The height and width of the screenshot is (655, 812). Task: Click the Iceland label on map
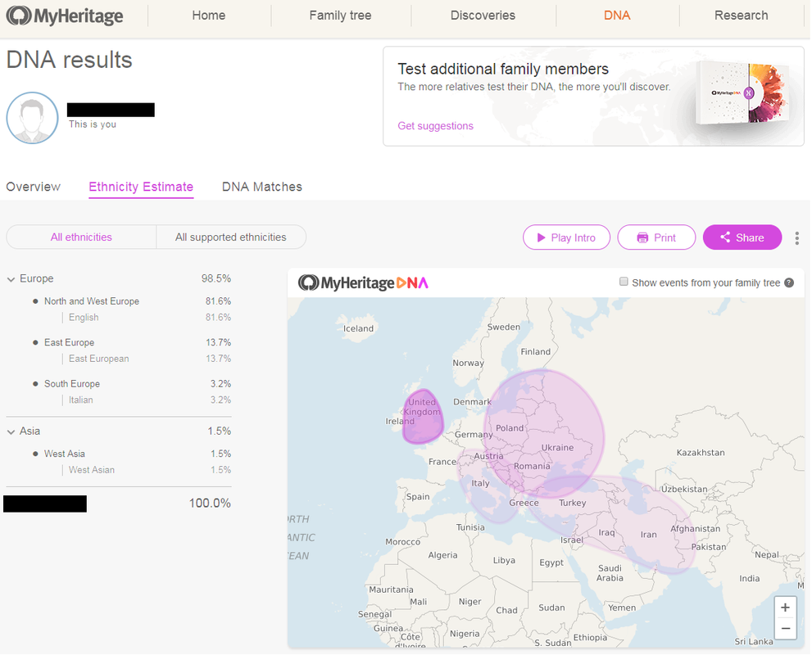358,328
